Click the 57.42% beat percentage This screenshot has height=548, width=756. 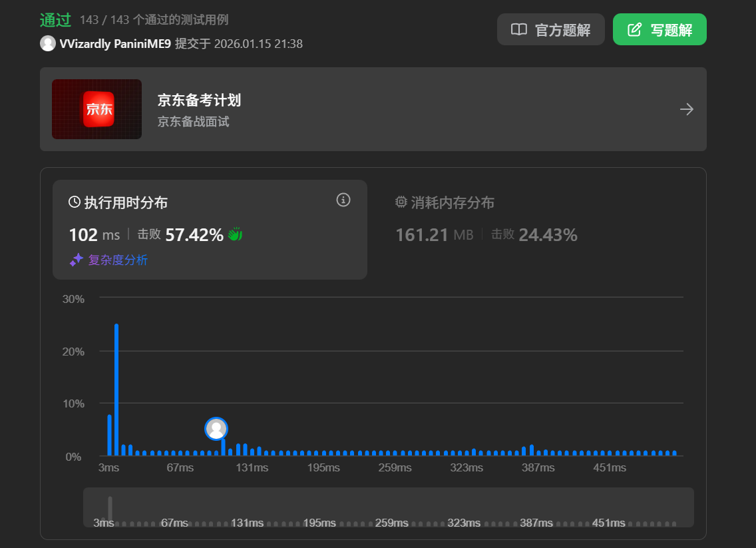pos(194,235)
